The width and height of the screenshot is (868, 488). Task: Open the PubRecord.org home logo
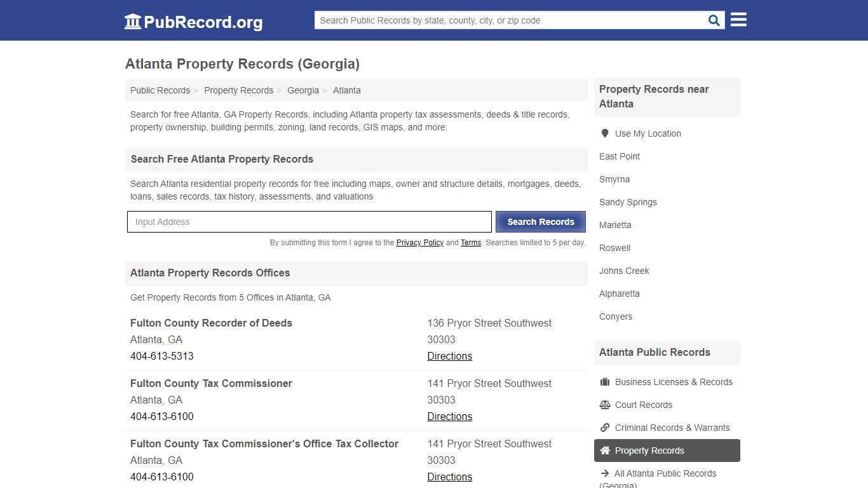(193, 22)
